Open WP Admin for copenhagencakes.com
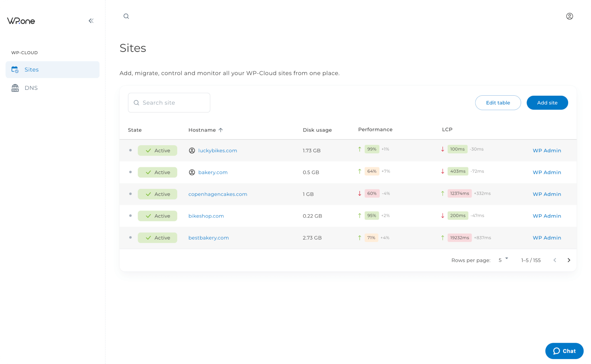 (x=547, y=194)
